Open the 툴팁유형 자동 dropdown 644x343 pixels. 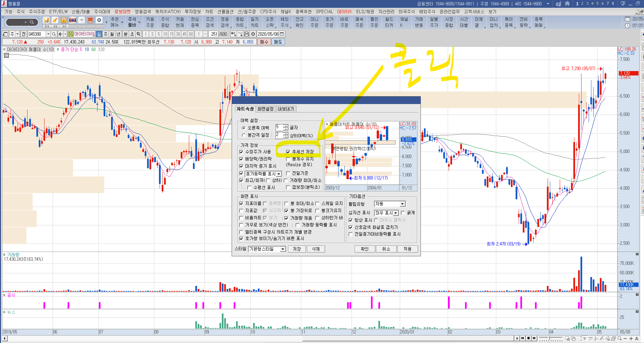click(x=402, y=204)
